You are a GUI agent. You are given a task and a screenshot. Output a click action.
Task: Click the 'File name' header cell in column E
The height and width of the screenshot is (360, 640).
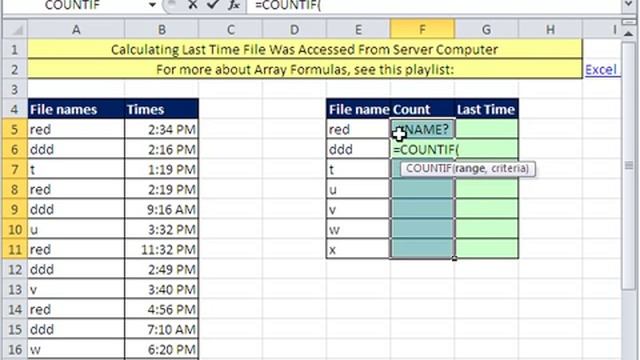point(358,109)
